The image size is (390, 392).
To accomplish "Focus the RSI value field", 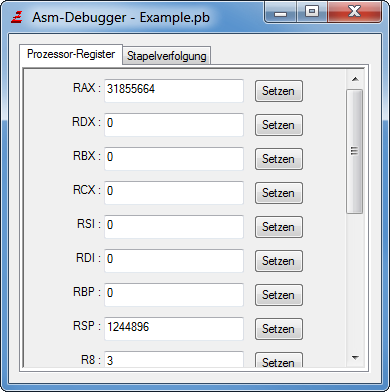I will pos(174,227).
